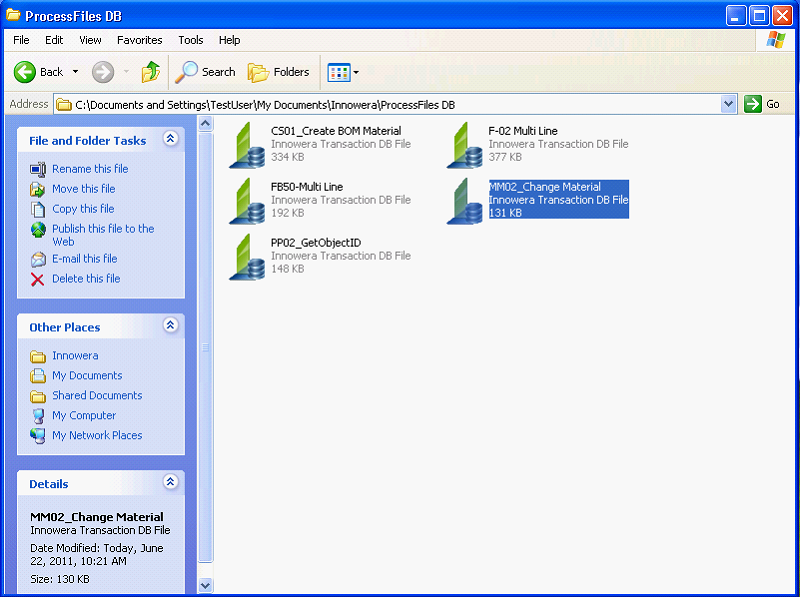Toggle the Folders pane button
Viewport: 801px width, 598px height.
pos(279,72)
